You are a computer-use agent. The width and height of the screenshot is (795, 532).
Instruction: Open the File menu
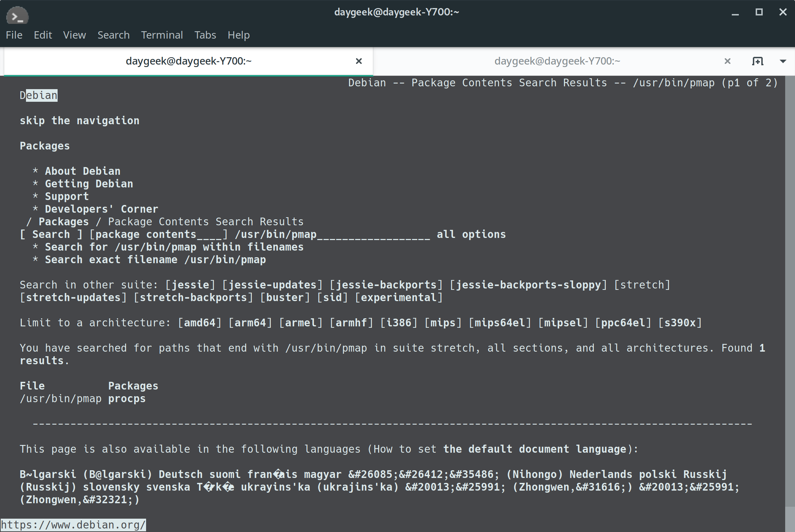coord(14,35)
